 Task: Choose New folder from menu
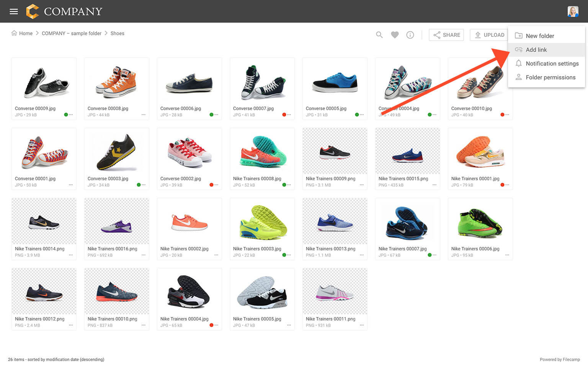[x=547, y=36]
